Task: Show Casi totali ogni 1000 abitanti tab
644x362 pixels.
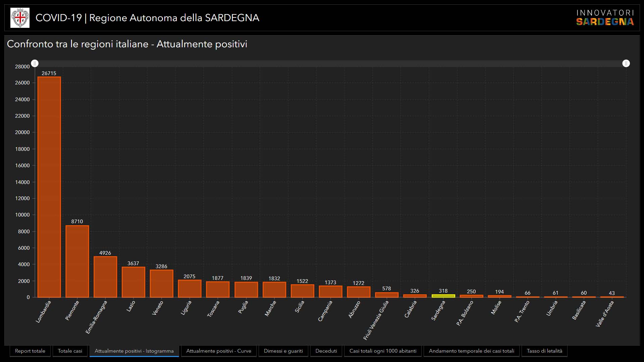Action: click(x=383, y=351)
